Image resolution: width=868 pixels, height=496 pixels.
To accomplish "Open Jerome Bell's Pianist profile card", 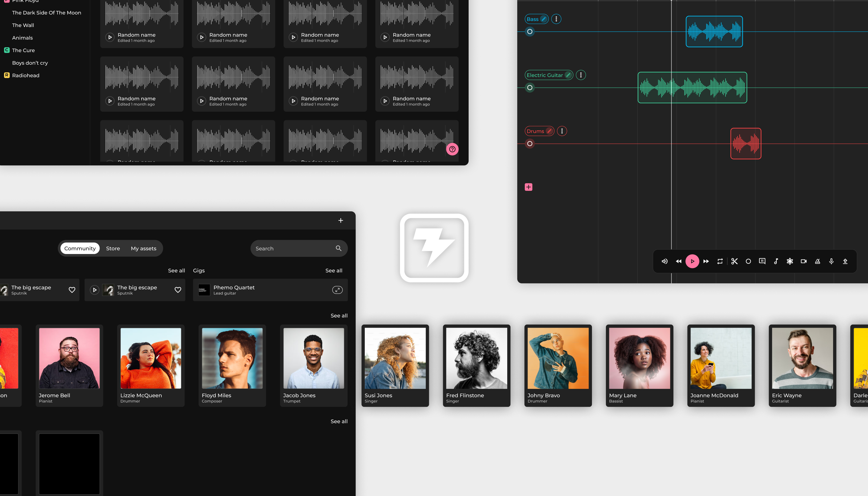I will tap(70, 365).
